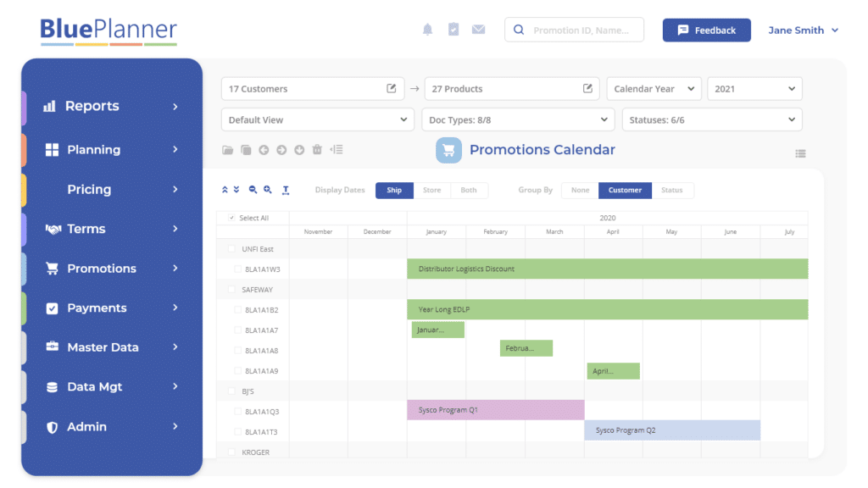Check the Select All checkbox

pyautogui.click(x=231, y=218)
